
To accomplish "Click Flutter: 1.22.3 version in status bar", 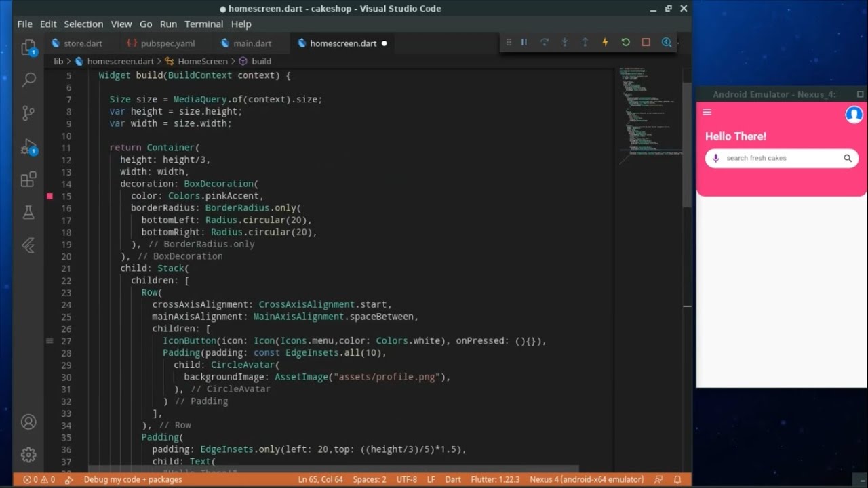I will (x=496, y=479).
